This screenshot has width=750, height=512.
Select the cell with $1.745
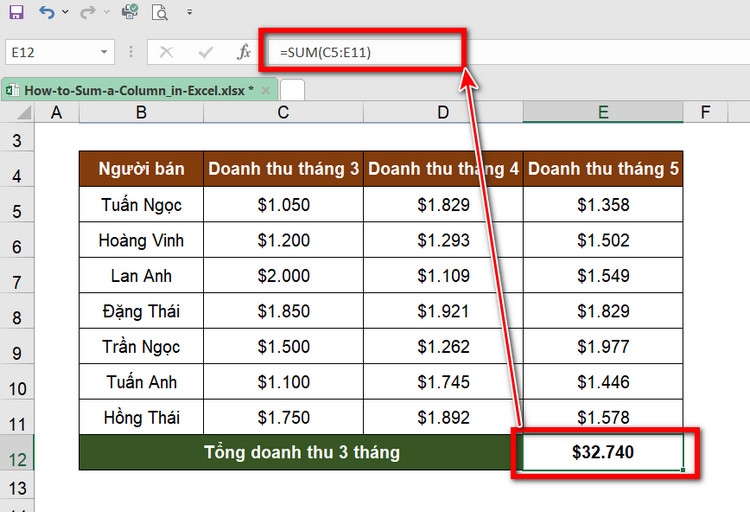(443, 381)
